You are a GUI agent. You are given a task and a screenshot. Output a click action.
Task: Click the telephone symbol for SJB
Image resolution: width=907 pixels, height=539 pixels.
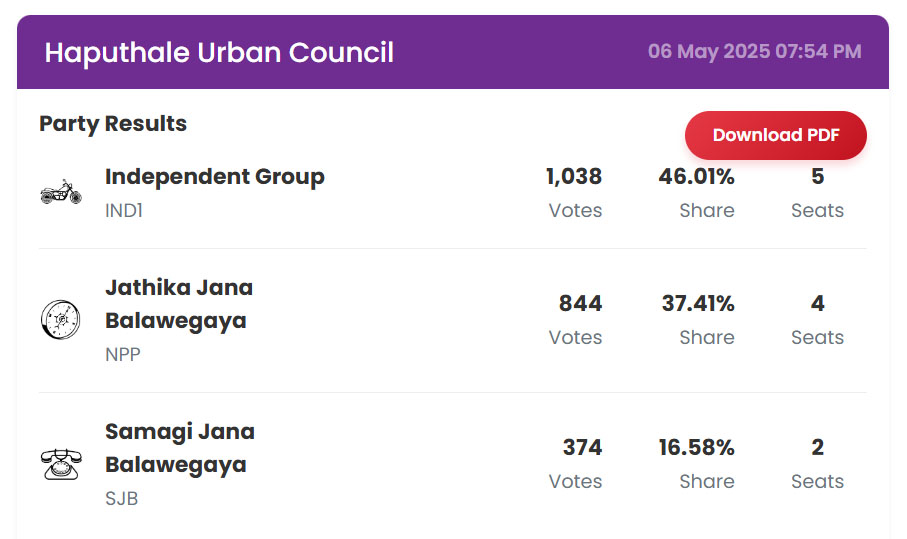pyautogui.click(x=61, y=464)
